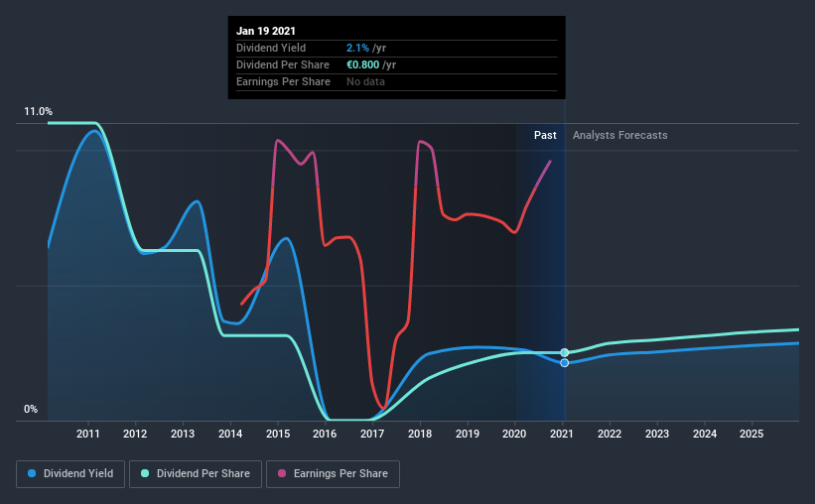The height and width of the screenshot is (504, 815).
Task: Click the 2018 x-axis label
Action: (x=420, y=434)
